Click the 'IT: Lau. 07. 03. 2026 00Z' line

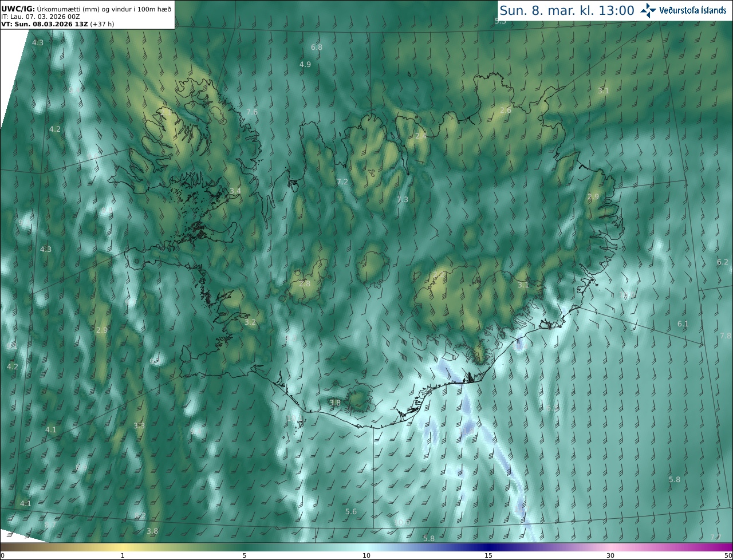pos(40,17)
